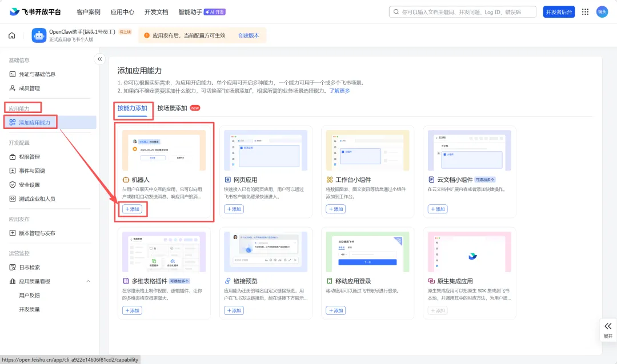
Task: Click the 权限管理 lock icon
Action: point(13,156)
